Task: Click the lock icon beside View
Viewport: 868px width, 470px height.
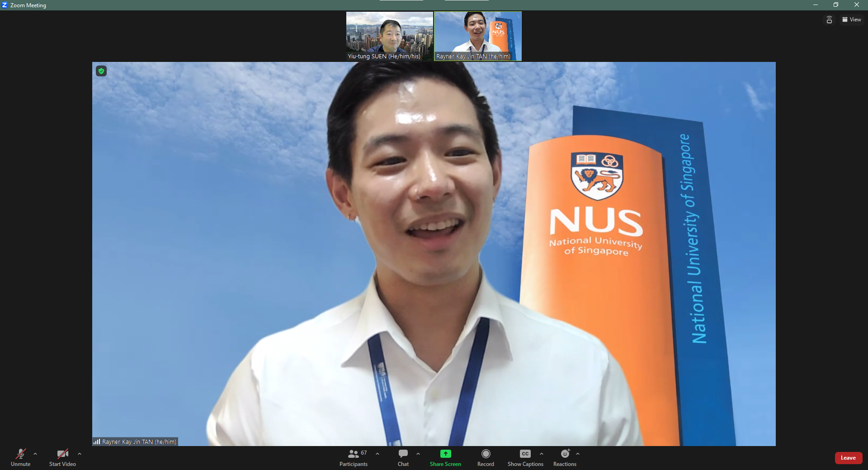Action: coord(829,19)
